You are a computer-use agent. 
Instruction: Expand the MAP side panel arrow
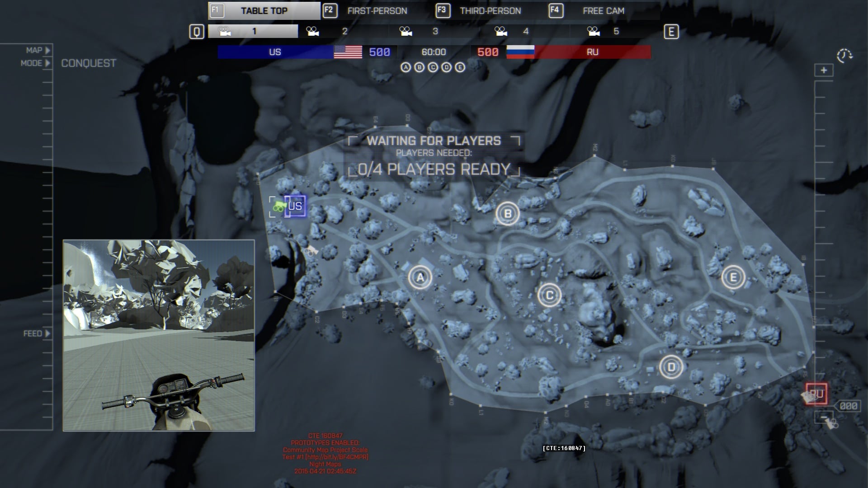coord(47,50)
